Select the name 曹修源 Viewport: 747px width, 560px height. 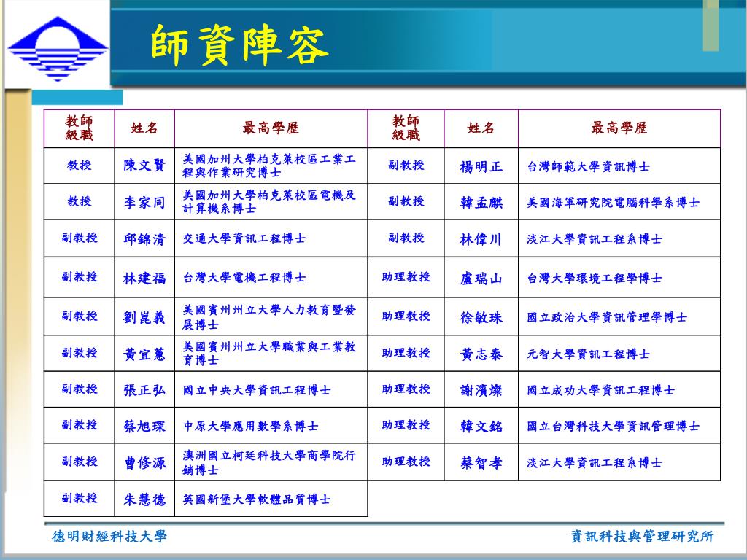(x=144, y=462)
